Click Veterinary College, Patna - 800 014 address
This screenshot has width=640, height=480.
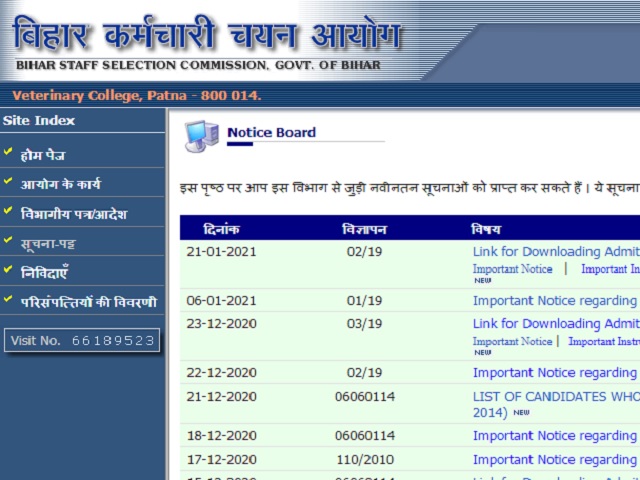(136, 96)
